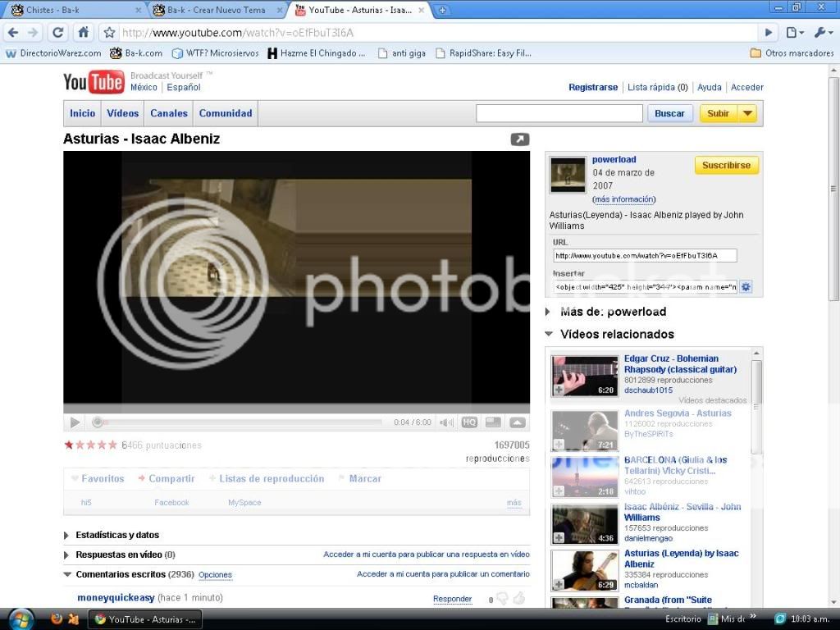The height and width of the screenshot is (630, 840).
Task: Toggle the widescreen player size icon
Action: pos(493,422)
